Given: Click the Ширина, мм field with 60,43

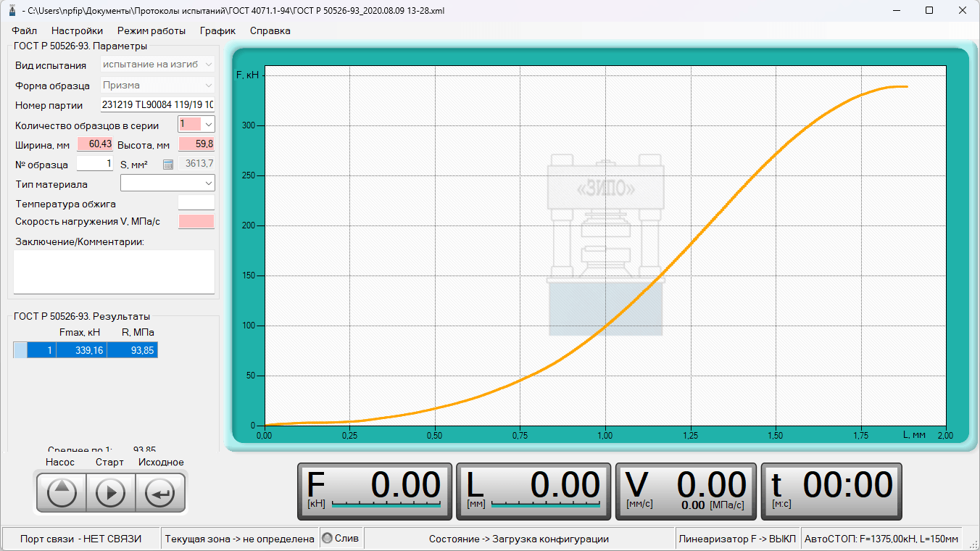Looking at the screenshot, I should tap(95, 144).
